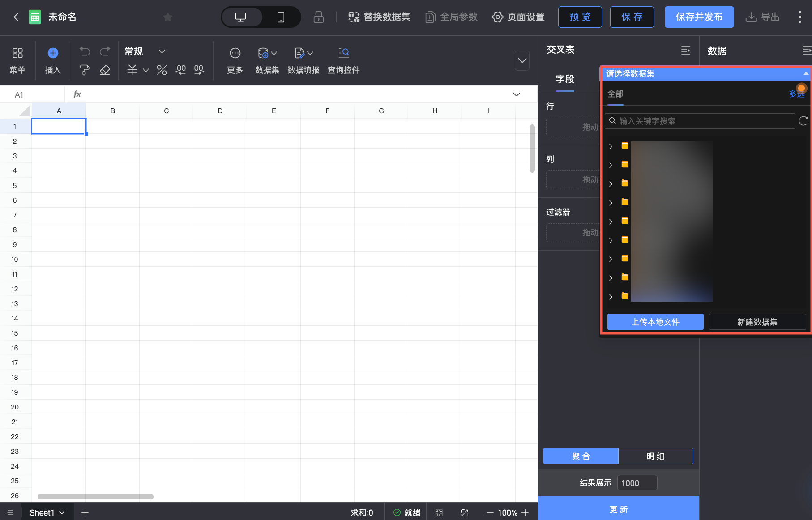
Task: Click the dataset keyword search field
Action: (700, 121)
